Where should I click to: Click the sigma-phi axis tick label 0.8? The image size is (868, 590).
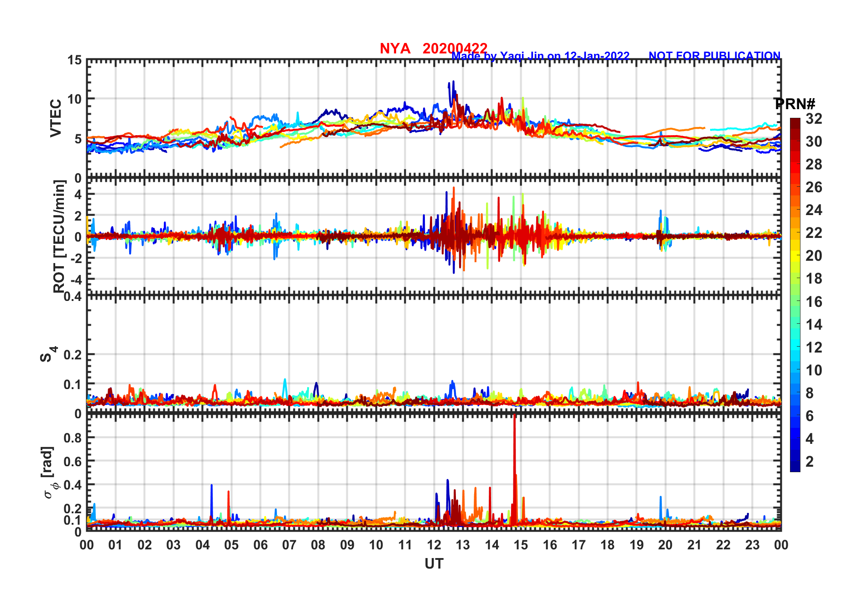pos(73,437)
